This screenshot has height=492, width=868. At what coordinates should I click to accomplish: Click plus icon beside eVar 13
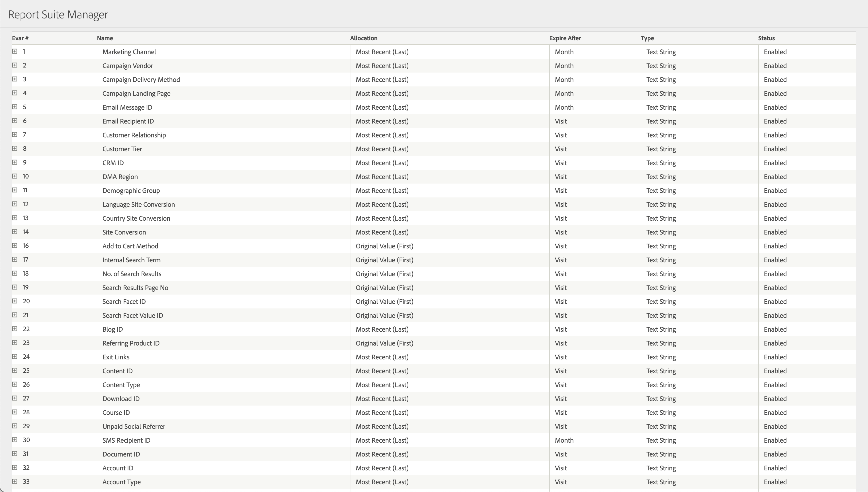[x=14, y=218]
